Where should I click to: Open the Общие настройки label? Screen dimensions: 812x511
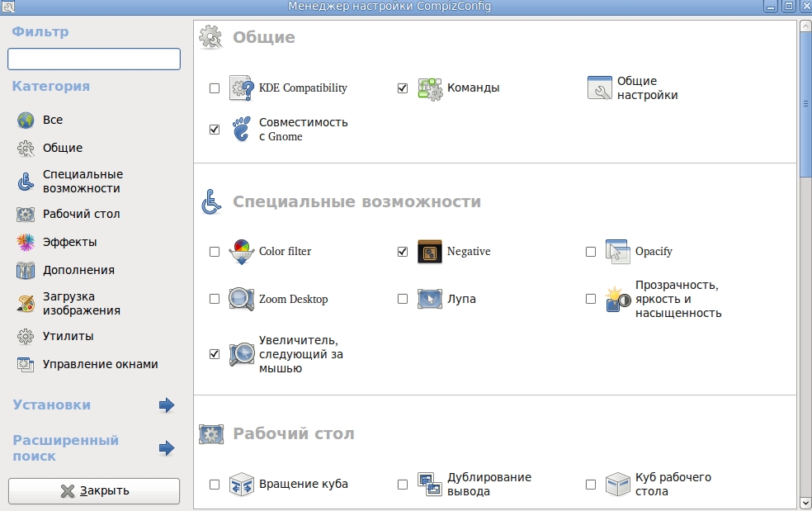[x=647, y=88]
